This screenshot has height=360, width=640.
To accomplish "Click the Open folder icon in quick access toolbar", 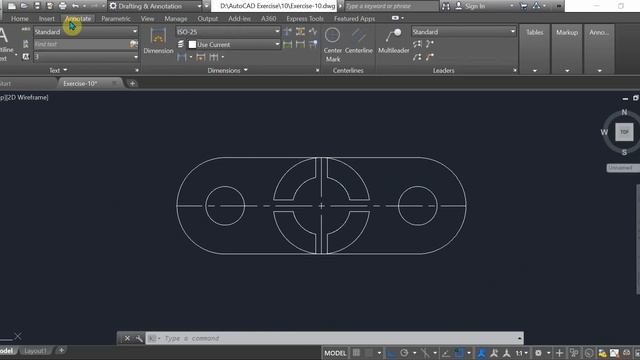I will 24,6.
